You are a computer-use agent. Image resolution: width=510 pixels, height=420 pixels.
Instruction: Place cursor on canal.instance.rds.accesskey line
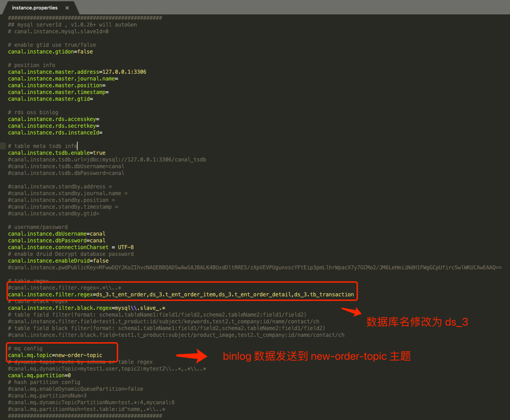pos(53,119)
